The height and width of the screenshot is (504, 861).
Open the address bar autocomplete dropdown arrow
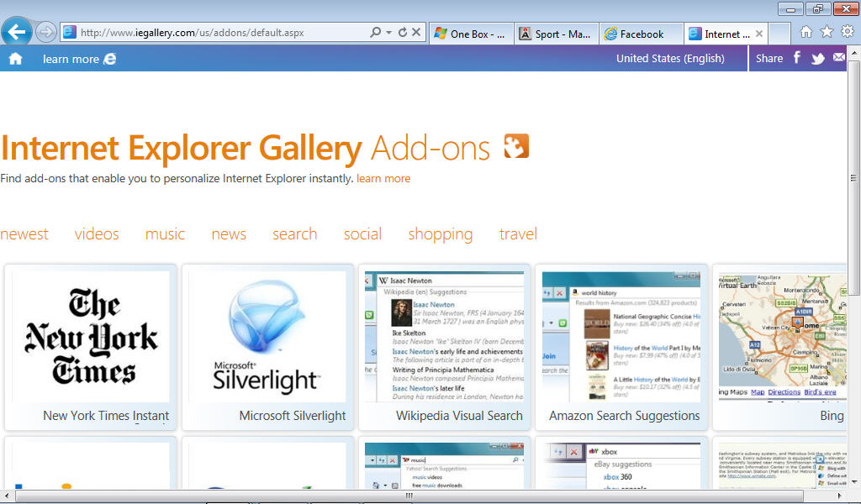pyautogui.click(x=388, y=33)
